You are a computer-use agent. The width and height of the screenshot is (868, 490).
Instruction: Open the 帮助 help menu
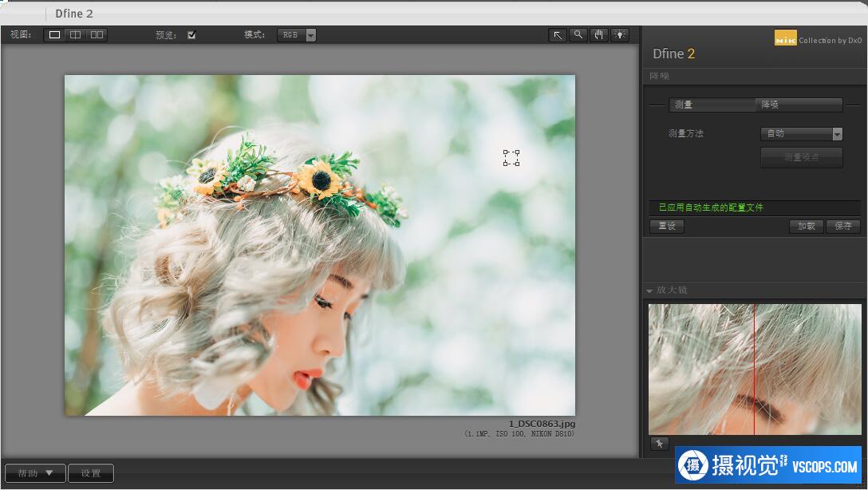click(35, 473)
